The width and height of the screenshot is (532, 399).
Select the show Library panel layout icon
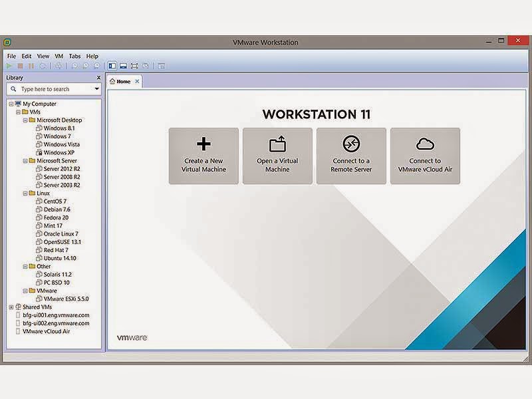point(112,66)
